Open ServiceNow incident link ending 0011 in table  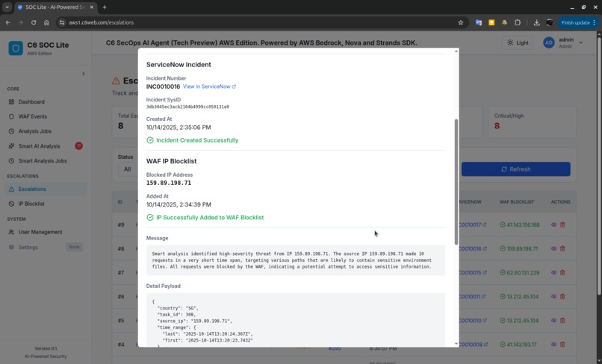(x=473, y=296)
